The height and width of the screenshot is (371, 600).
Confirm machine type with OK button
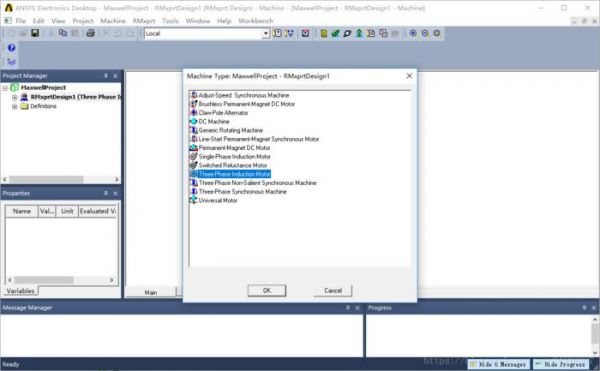click(x=267, y=291)
